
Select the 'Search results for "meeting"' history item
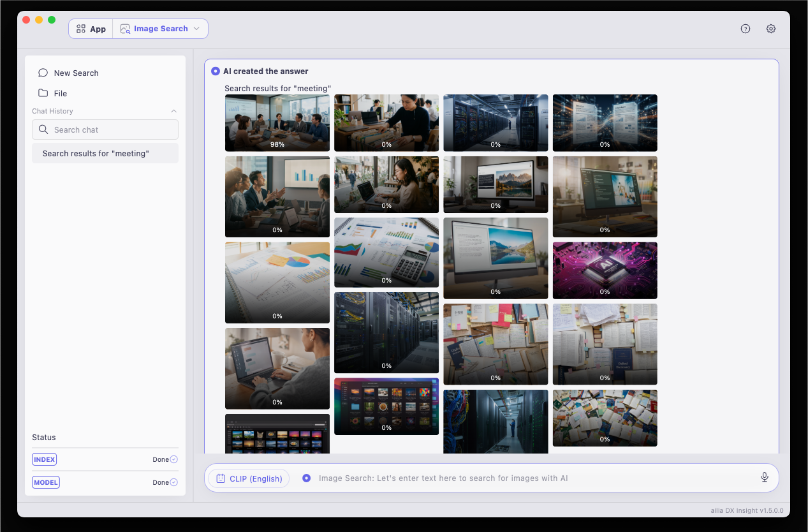105,153
